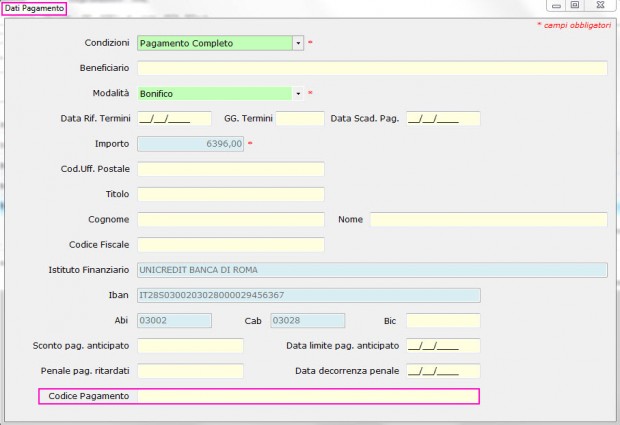Minimize the Dati Pagamento window
Viewport: 620px width, 425px height.
click(557, 5)
